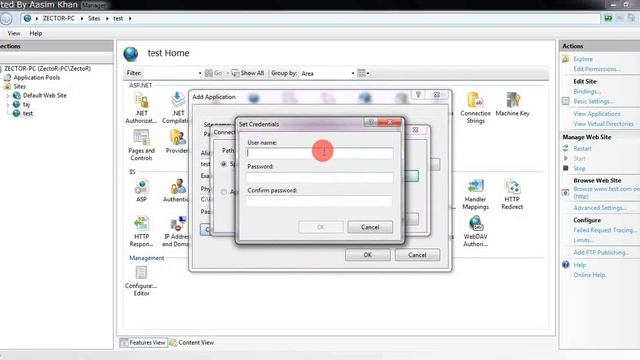
Task: Select the Specific user radio button
Action: [224, 164]
